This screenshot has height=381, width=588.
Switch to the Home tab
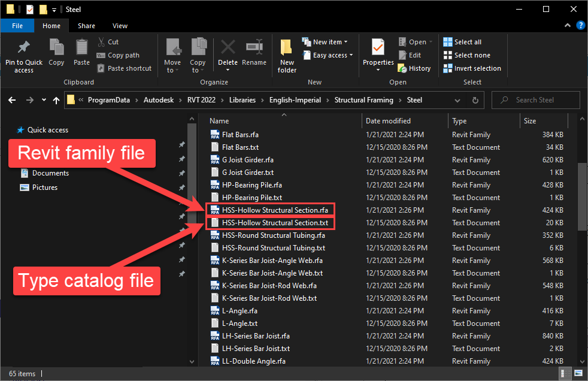click(51, 26)
